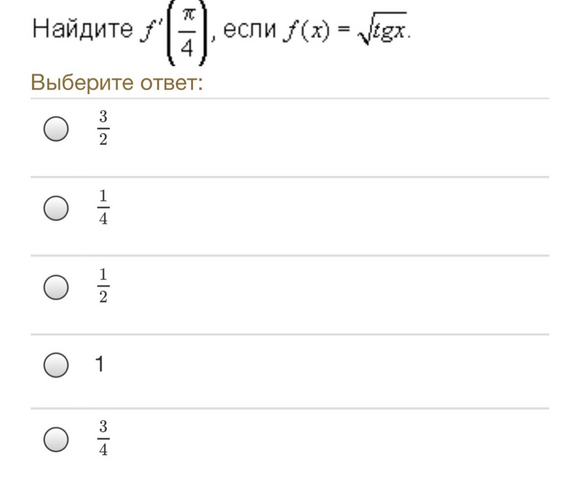
Task: Select the 3/4 answer radio button
Action: click(56, 439)
